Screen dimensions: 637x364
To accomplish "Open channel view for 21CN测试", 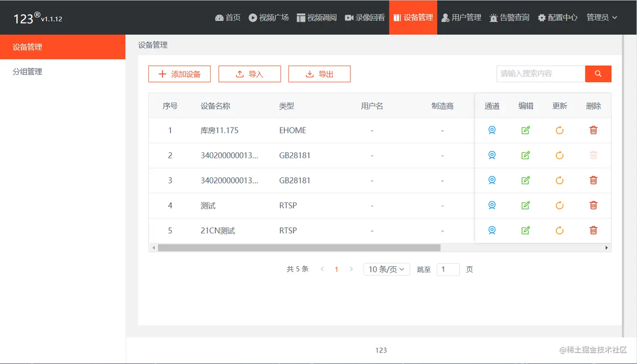I will (492, 230).
